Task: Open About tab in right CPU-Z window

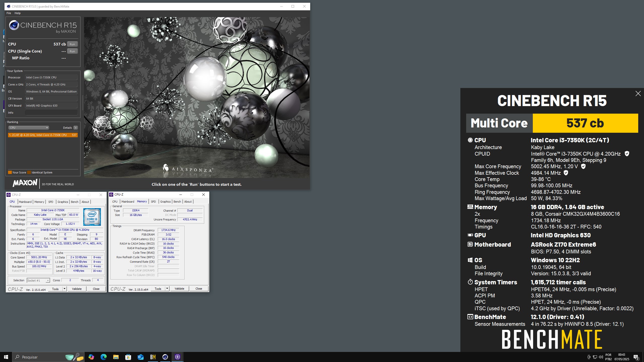Action: pos(188,202)
